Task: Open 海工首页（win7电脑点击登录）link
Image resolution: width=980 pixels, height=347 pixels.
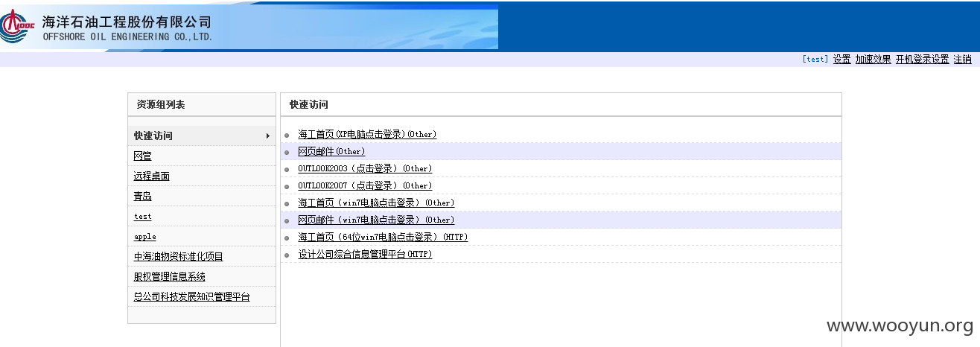Action: tap(376, 203)
